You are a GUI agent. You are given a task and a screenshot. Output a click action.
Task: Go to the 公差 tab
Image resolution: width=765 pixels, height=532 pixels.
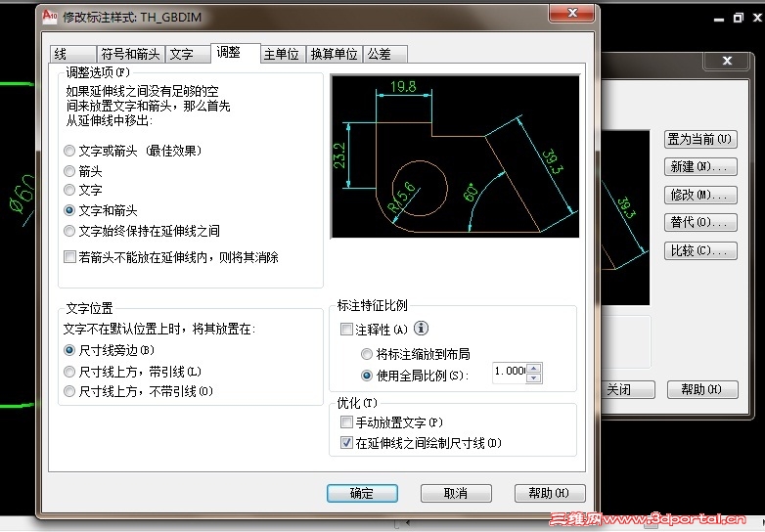coord(384,54)
